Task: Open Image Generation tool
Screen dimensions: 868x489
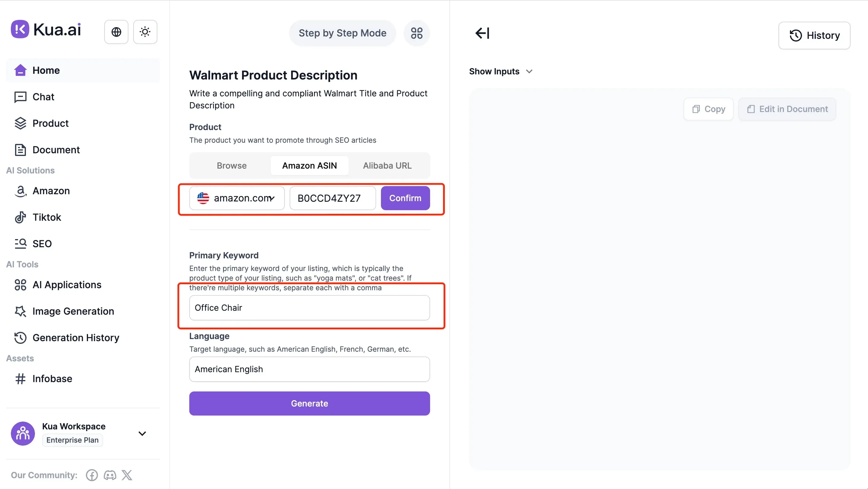Action: point(83,311)
